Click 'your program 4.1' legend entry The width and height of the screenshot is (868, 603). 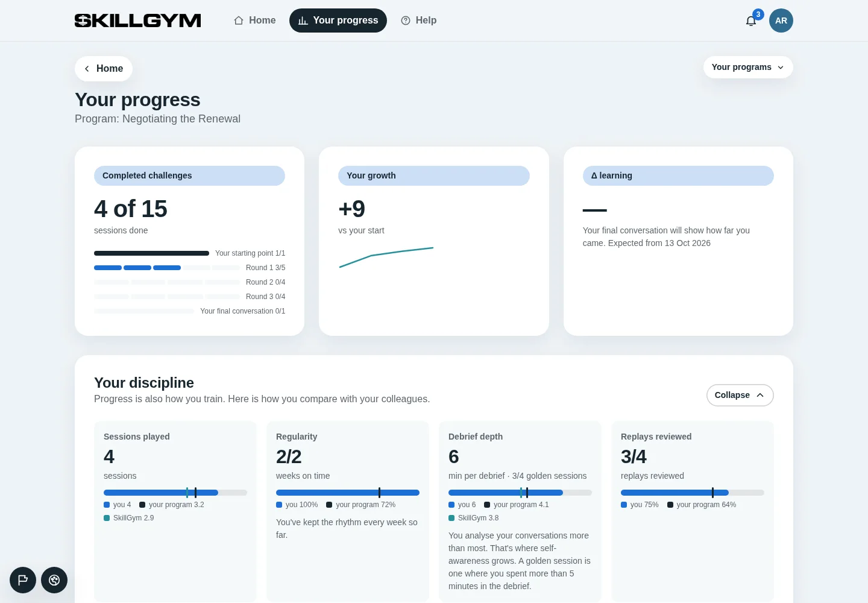[517, 505]
